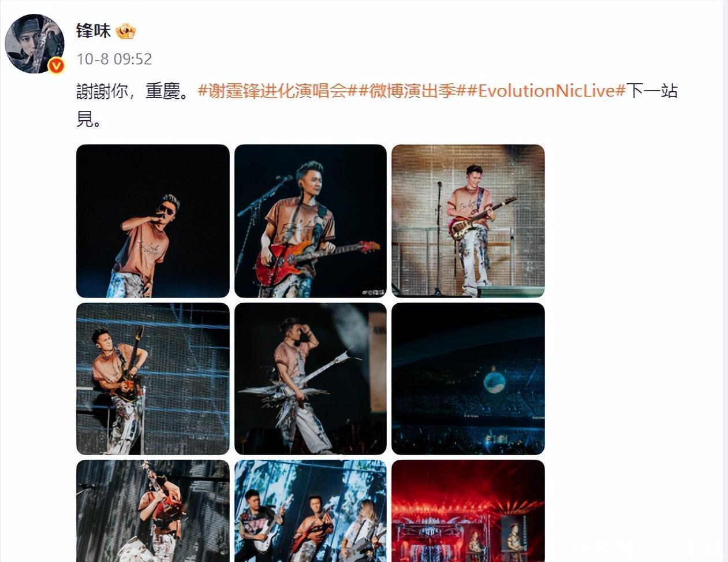Click the orange verified badge on avatar
This screenshot has height=562, width=728.
click(x=56, y=66)
